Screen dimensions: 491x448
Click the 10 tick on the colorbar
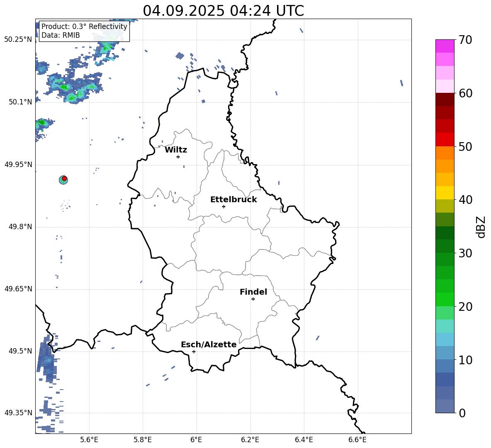[465, 360]
